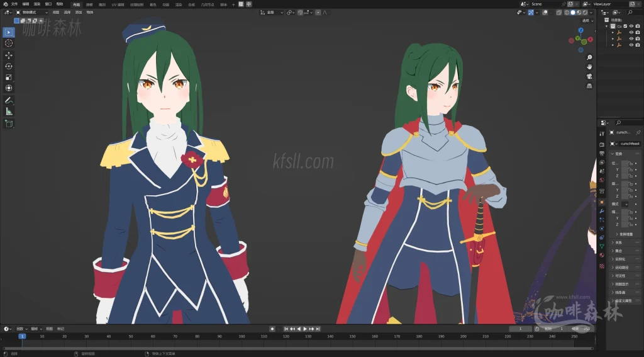Click the current frame number field

[x=520, y=329]
